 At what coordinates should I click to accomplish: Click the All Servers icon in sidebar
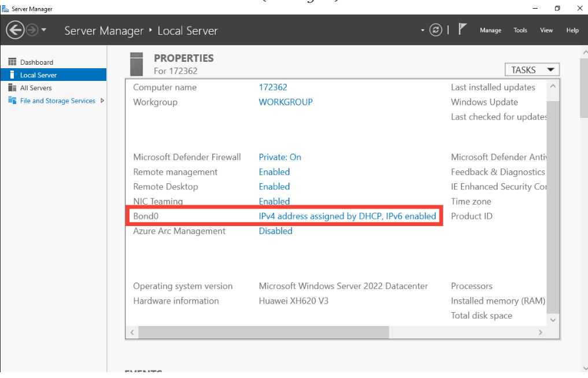pos(12,88)
